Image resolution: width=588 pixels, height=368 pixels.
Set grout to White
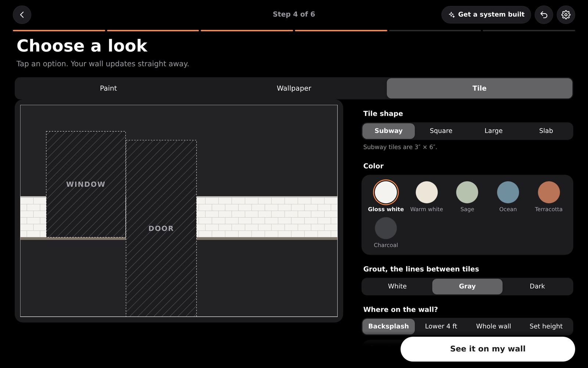click(397, 286)
